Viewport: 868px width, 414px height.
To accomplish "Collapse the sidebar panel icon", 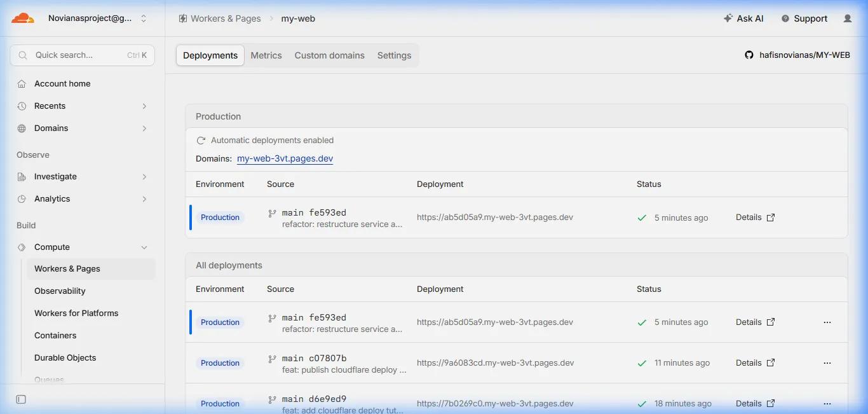I will 21,399.
